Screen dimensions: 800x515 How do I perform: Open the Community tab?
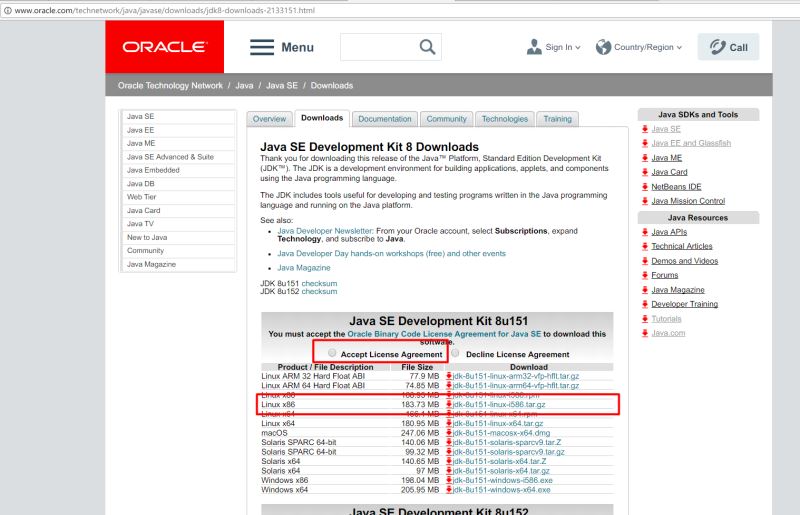tap(446, 119)
